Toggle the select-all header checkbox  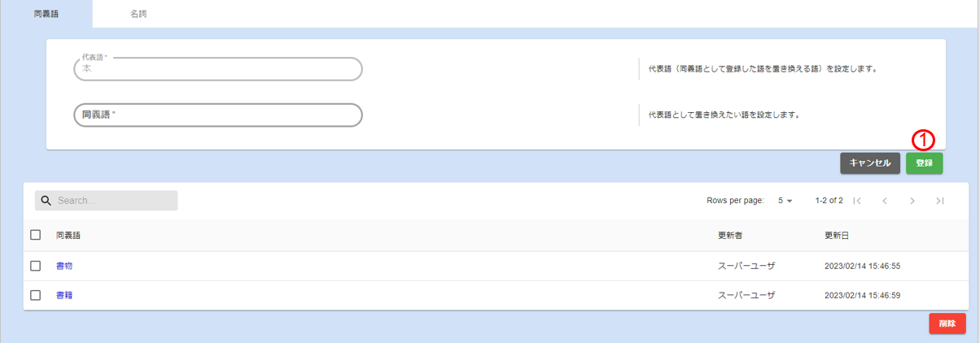tap(35, 235)
